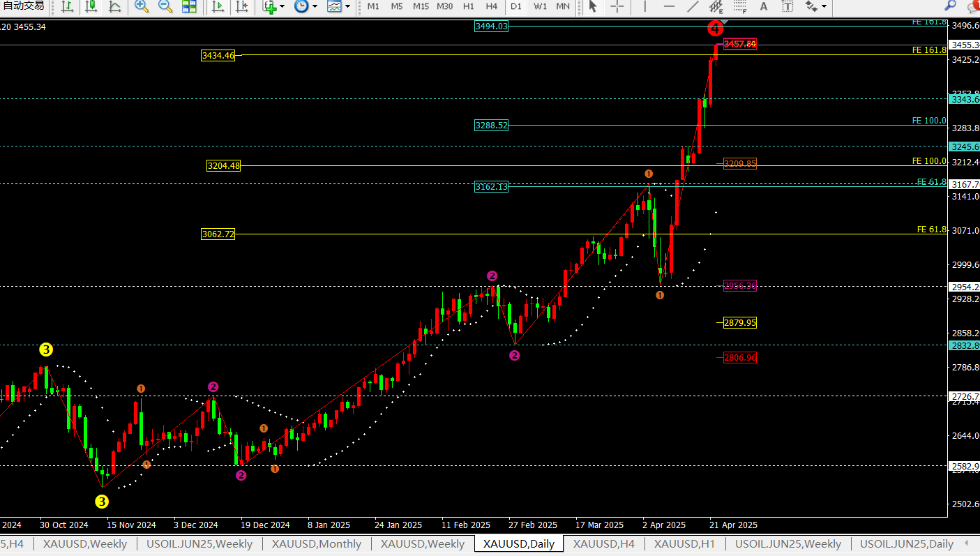Viewport: 980px width, 556px height.
Task: Click the H4 timeframe button
Action: (x=492, y=6)
